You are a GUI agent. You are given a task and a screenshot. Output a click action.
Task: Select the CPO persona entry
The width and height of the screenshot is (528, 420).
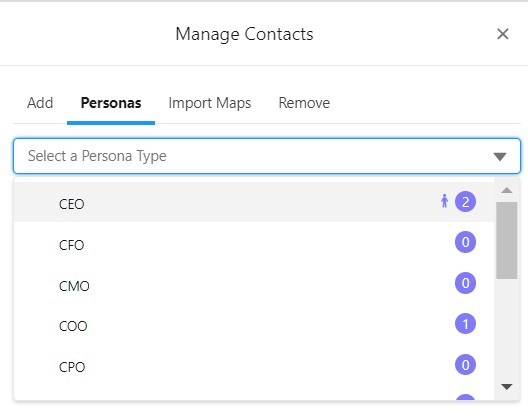(254, 365)
